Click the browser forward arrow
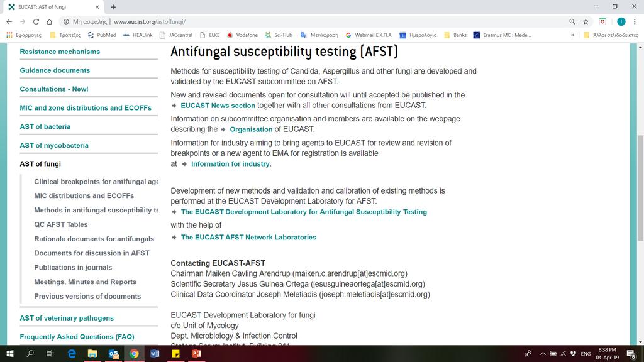This screenshot has width=644, height=362. pos(23,22)
